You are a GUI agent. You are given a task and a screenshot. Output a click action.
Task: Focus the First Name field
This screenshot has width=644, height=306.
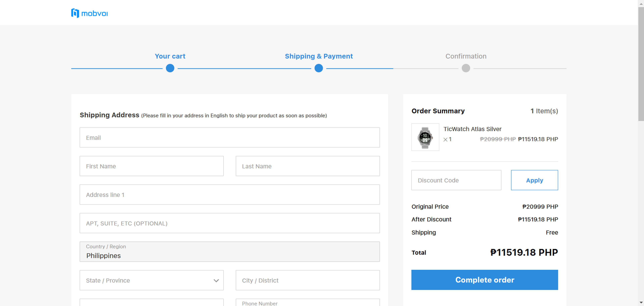pyautogui.click(x=151, y=166)
